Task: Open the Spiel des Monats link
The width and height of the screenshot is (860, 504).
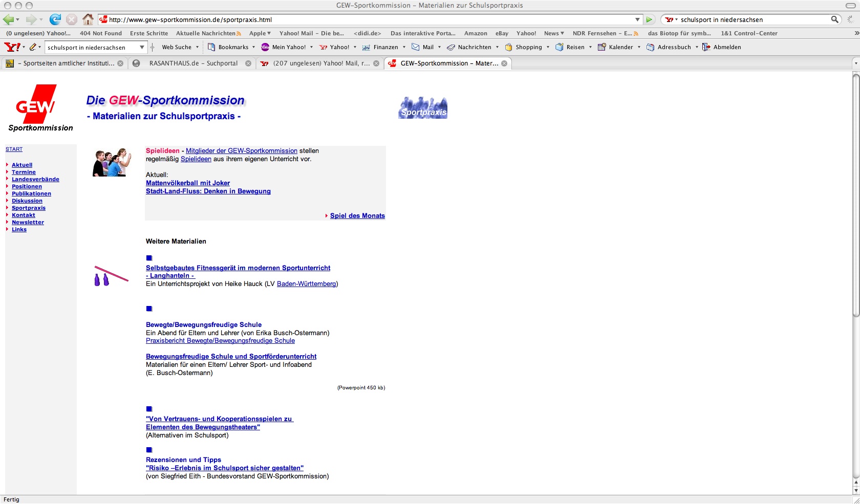Action: (x=357, y=216)
